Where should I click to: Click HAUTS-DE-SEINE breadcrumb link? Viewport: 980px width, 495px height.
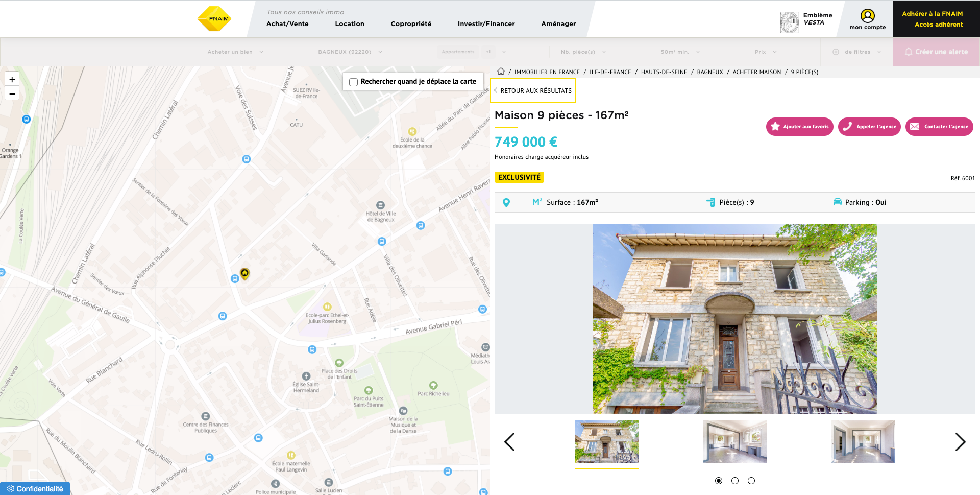point(664,72)
